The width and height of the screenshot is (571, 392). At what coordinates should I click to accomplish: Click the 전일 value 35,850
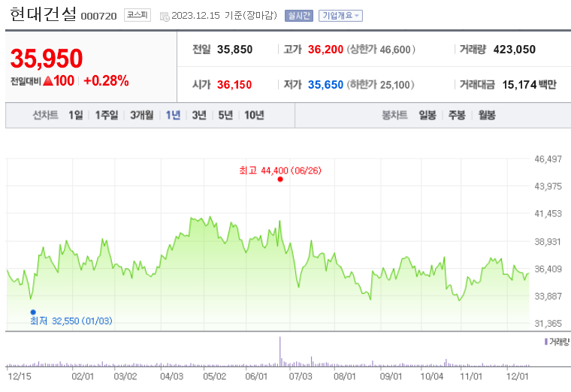(x=235, y=50)
